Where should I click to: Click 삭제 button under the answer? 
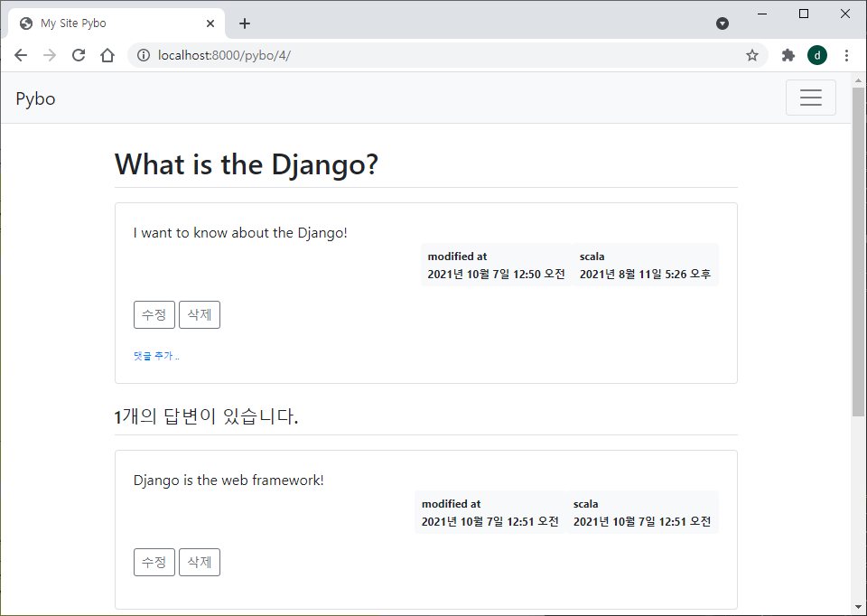coord(200,563)
